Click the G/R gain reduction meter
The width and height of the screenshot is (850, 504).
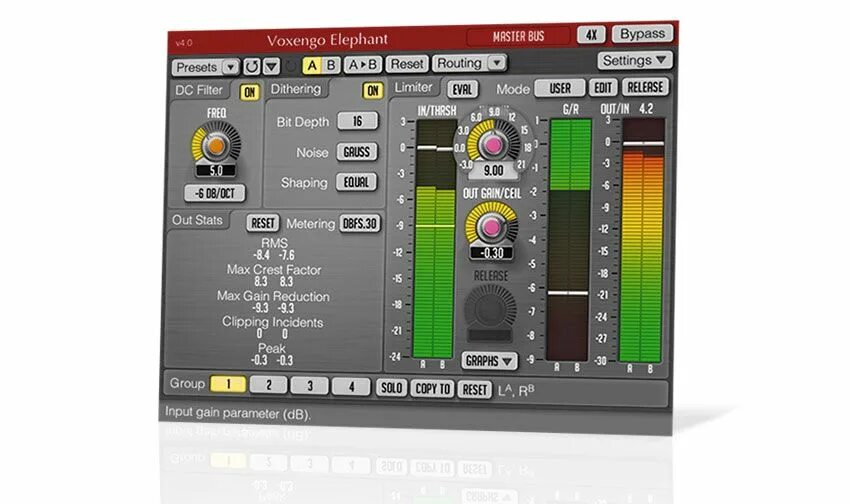569,240
